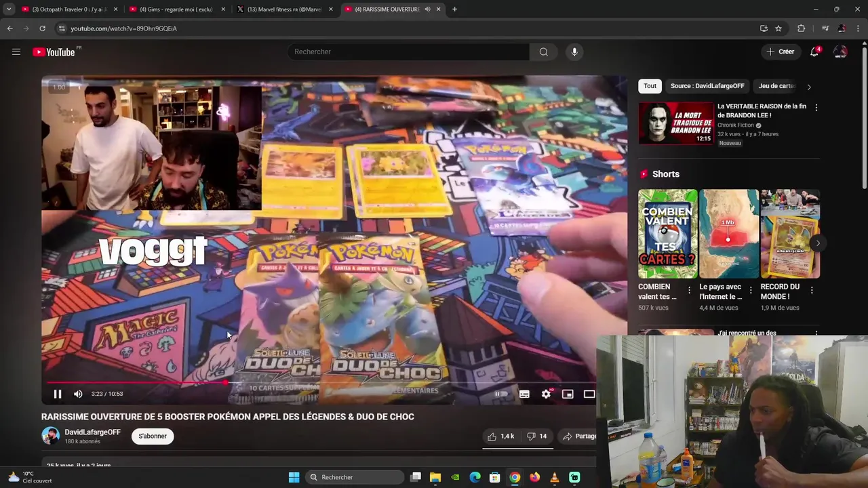
Task: Open VLC media player from the taskbar
Action: pos(554,477)
